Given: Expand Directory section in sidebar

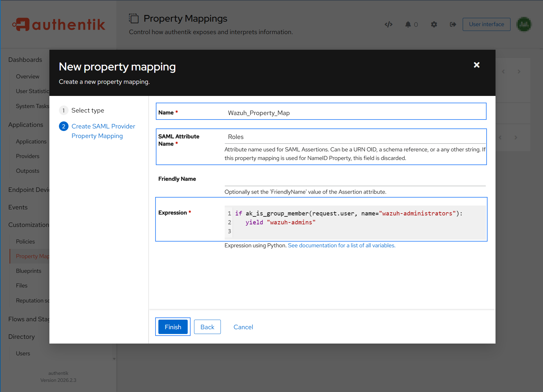Looking at the screenshot, I should pyautogui.click(x=21, y=337).
